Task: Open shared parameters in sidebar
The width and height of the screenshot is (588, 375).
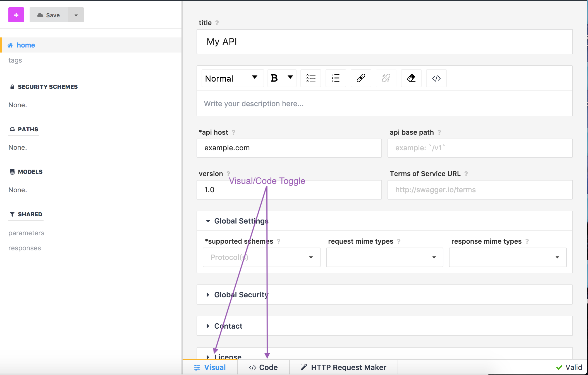Action: (26, 233)
